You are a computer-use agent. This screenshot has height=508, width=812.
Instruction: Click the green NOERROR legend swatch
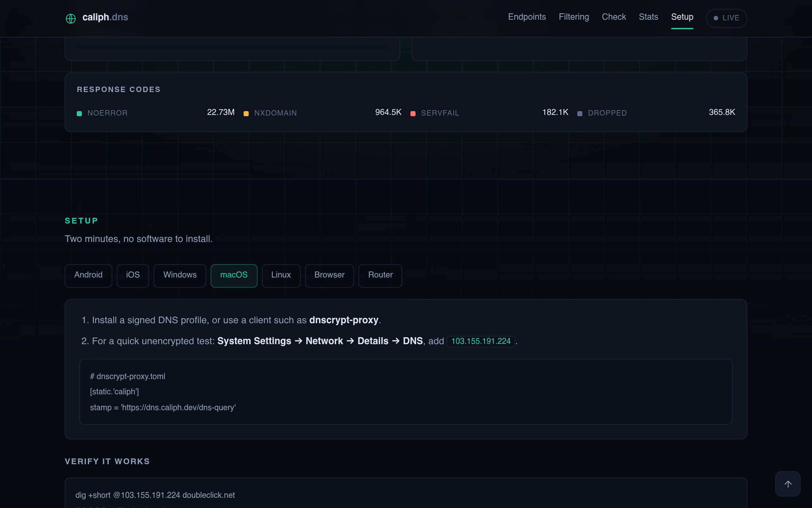coord(79,114)
